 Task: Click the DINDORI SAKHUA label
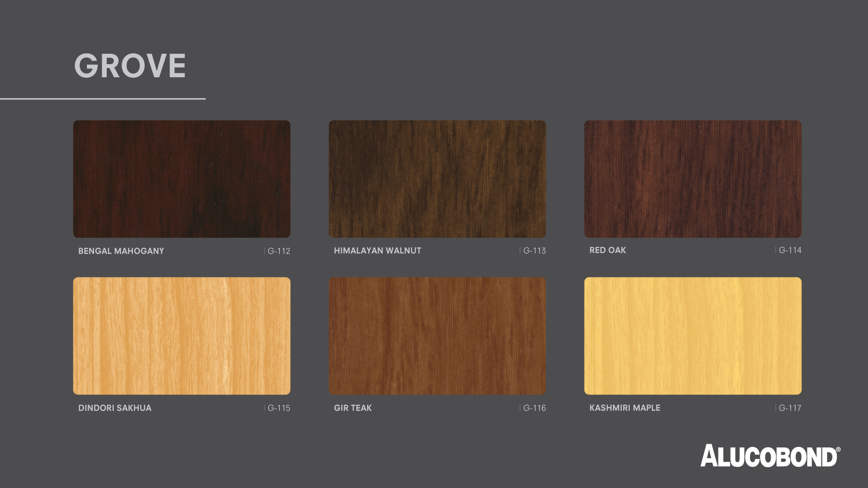click(x=115, y=408)
